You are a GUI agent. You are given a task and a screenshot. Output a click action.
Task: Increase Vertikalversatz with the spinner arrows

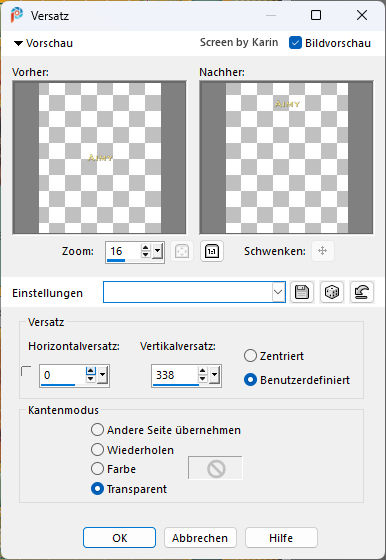point(203,371)
